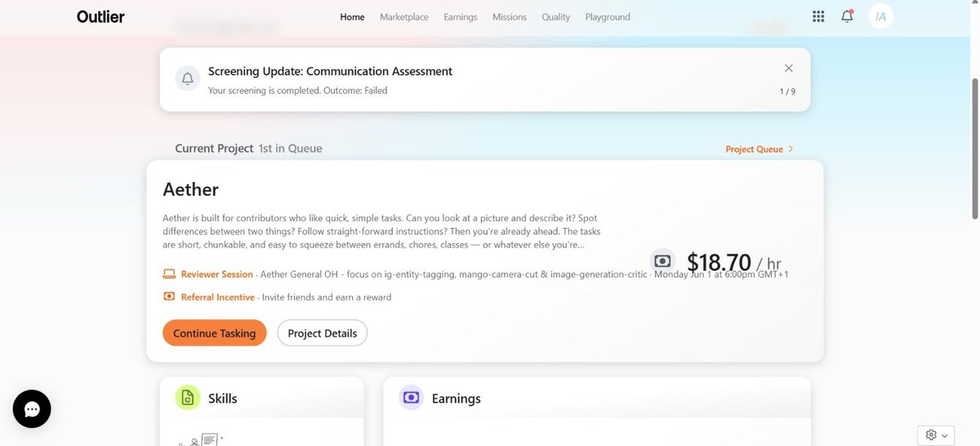980x446 pixels.
Task: Click the laptop icon beside Reviewer Session
Action: coord(169,274)
